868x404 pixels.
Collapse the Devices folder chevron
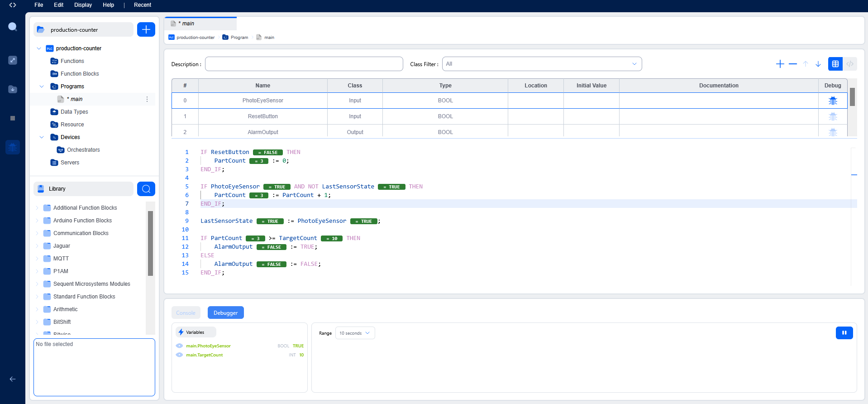tap(42, 137)
